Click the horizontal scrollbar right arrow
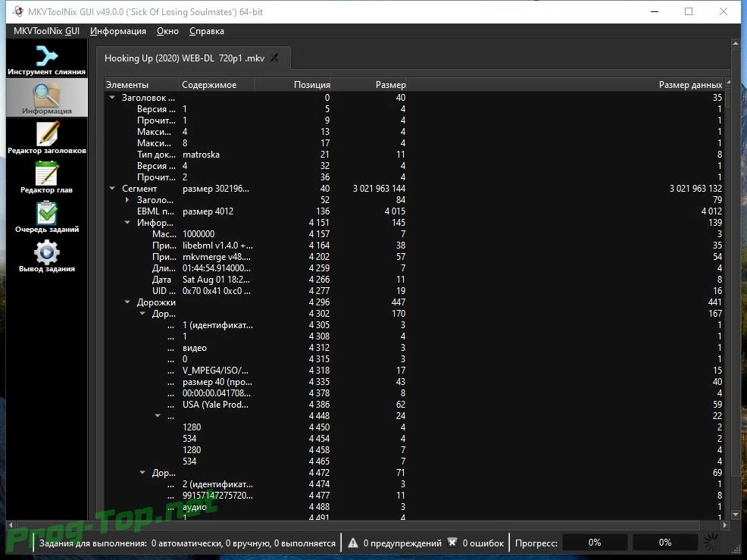Image resolution: width=747 pixels, height=560 pixels. click(724, 524)
